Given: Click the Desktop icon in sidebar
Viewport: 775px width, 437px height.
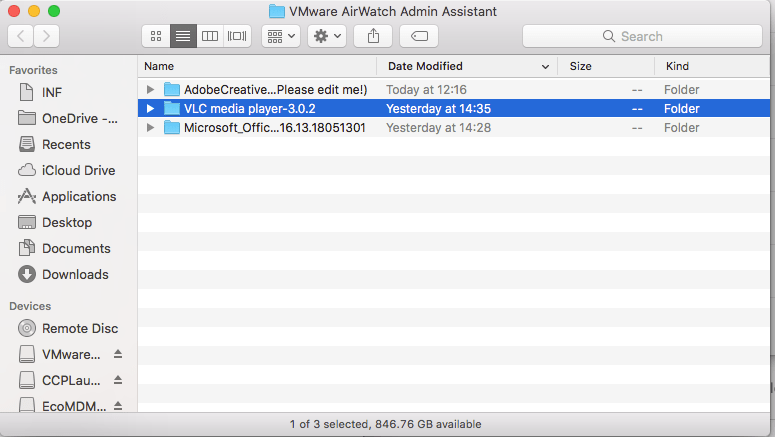Looking at the screenshot, I should click(27, 222).
